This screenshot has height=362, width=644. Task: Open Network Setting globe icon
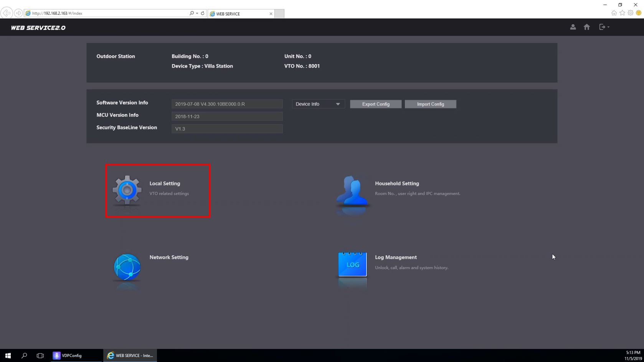(127, 266)
